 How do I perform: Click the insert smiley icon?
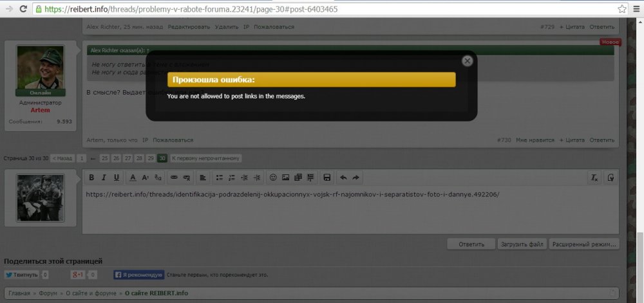[272, 178]
